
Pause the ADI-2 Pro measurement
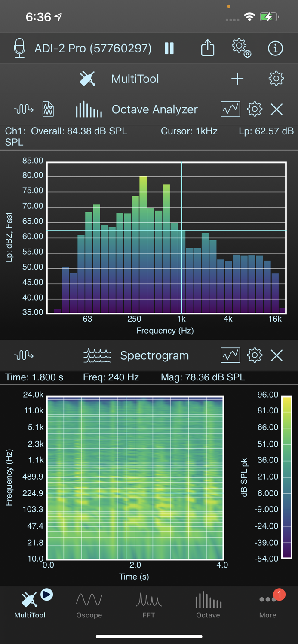click(169, 48)
